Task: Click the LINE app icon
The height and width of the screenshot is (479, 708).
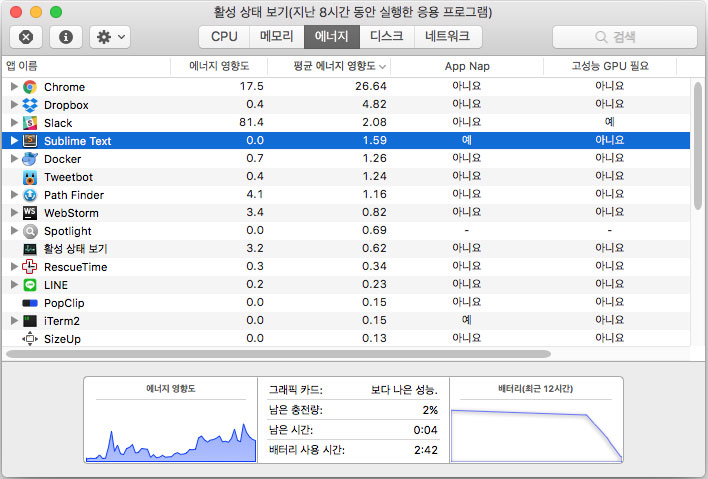Action: (30, 285)
